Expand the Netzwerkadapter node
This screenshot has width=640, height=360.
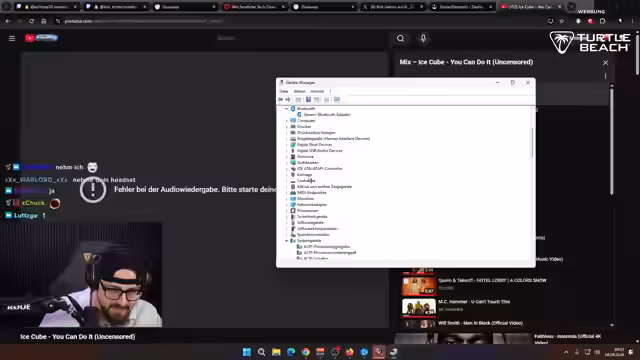point(287,204)
